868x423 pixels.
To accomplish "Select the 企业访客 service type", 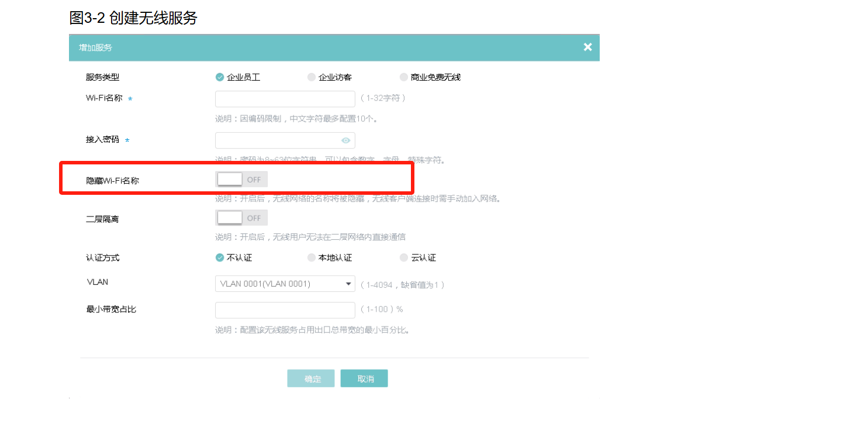I will tap(312, 77).
